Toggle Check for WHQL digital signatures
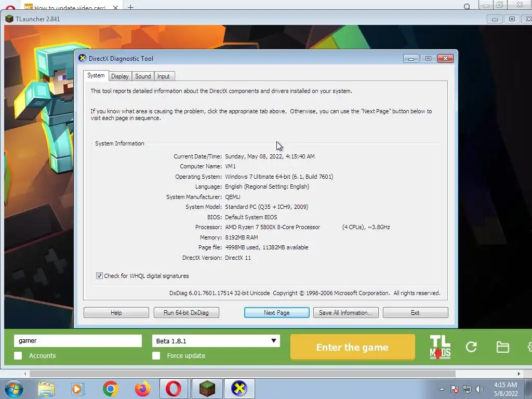 coord(99,275)
